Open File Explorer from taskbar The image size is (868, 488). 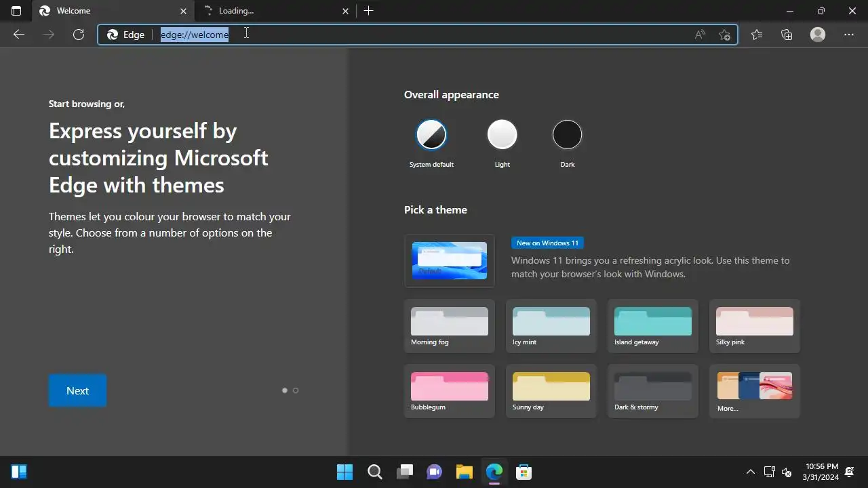464,472
